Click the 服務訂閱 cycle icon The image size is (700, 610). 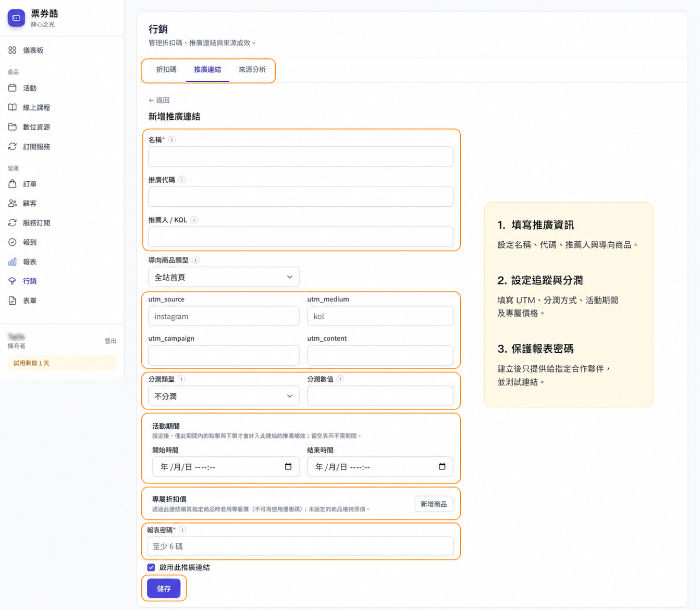[13, 223]
